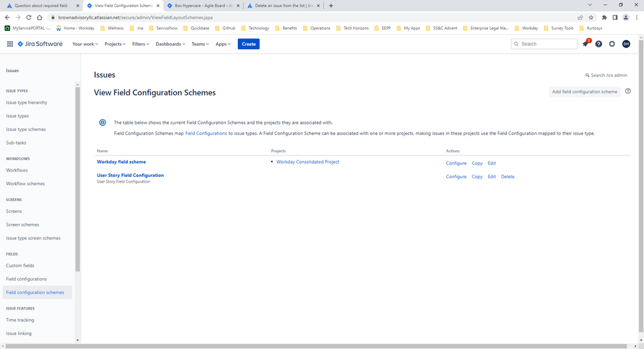
Task: Click the sidebar vertical scrollbar
Action: (x=77, y=179)
